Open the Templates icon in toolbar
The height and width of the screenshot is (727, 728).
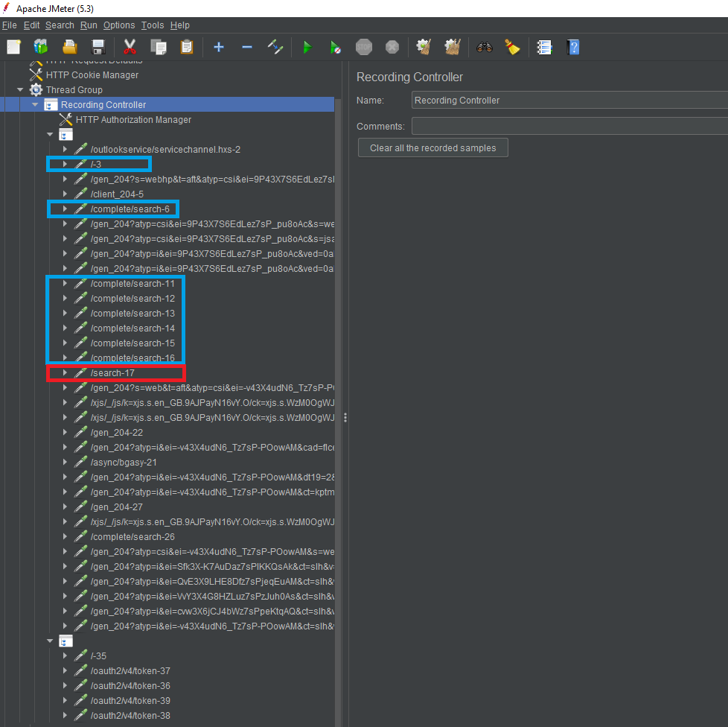click(41, 47)
